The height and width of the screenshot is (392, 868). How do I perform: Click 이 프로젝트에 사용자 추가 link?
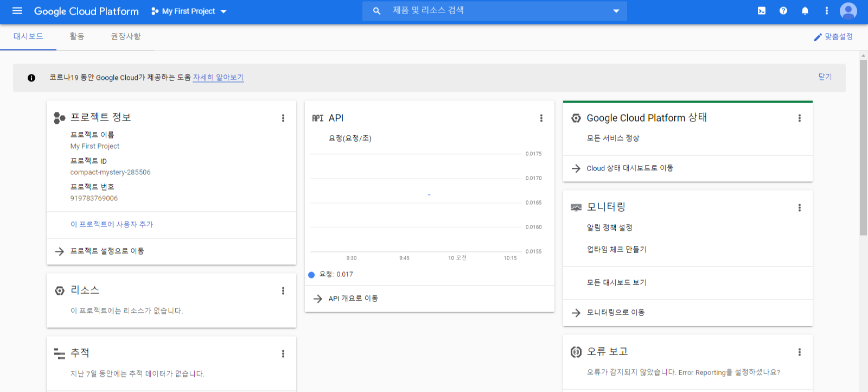pyautogui.click(x=112, y=224)
